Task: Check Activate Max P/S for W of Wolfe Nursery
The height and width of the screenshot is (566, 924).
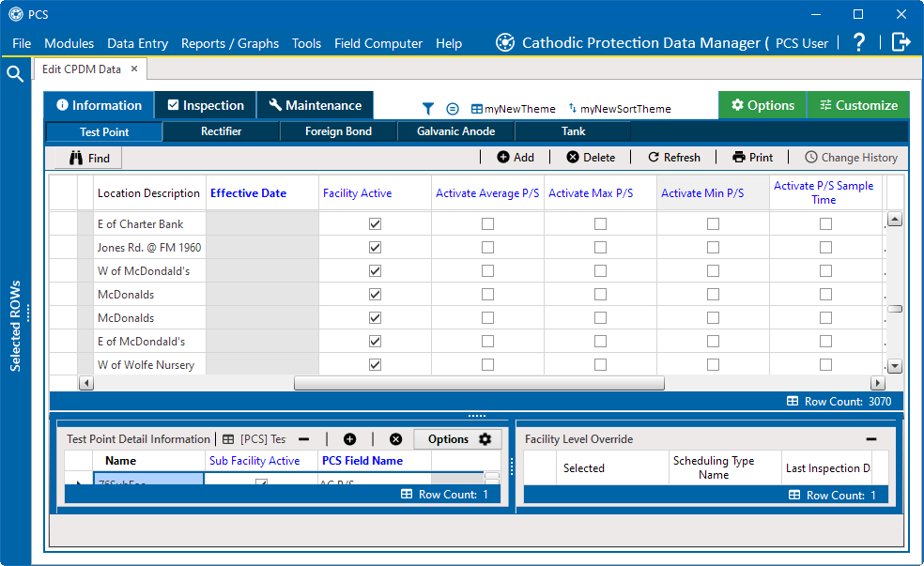Action: click(600, 364)
